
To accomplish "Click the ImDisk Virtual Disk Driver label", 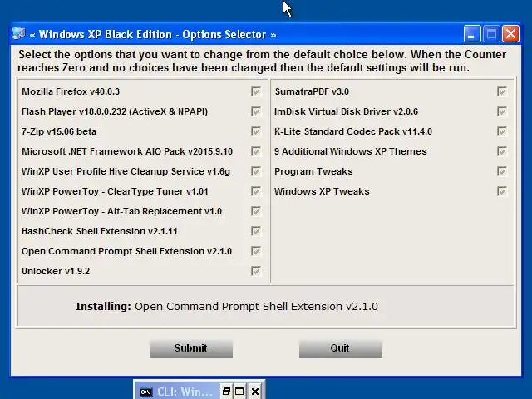I will coord(346,111).
